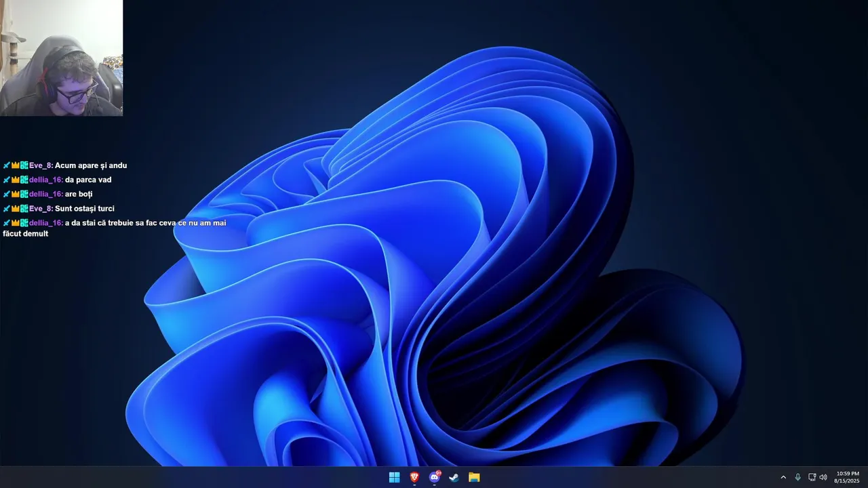
Task: Open File Explorer from the taskbar
Action: click(474, 477)
